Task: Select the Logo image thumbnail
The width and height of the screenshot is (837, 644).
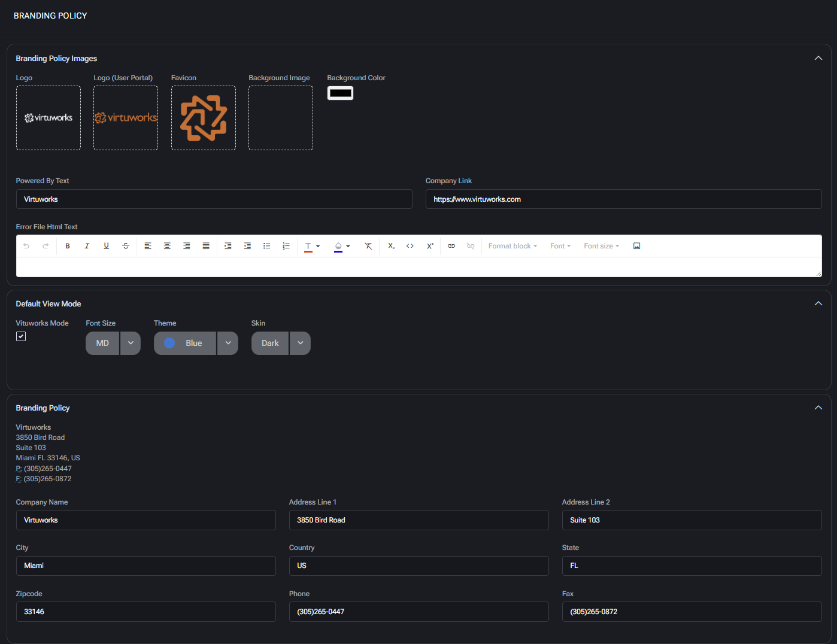Action: pos(48,118)
